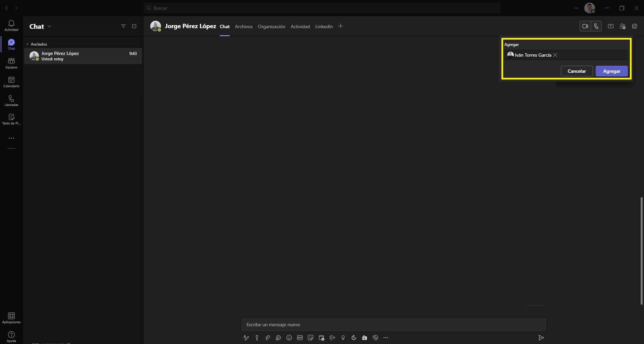The width and height of the screenshot is (644, 344).
Task: Open the Viva Learning icon in the compose toolbar
Action: 365,338
